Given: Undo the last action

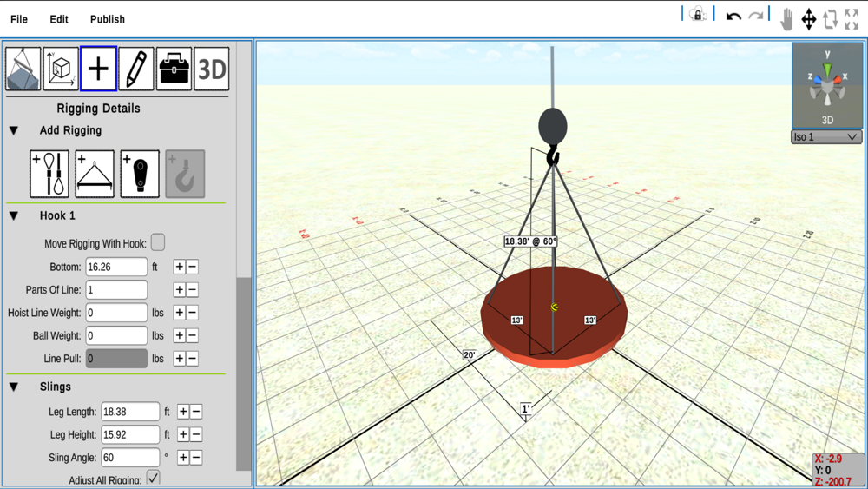Looking at the screenshot, I should [733, 17].
